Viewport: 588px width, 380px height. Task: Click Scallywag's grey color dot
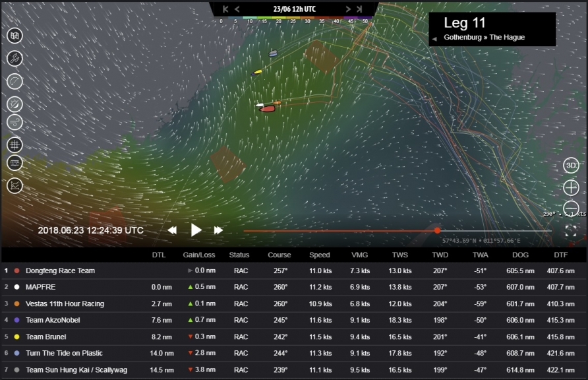[x=16, y=369]
